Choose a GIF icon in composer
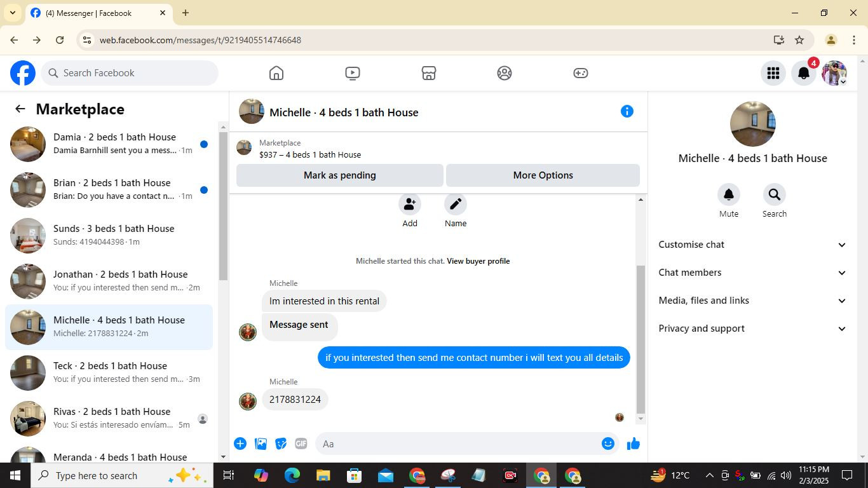This screenshot has width=868, height=488. (x=301, y=444)
